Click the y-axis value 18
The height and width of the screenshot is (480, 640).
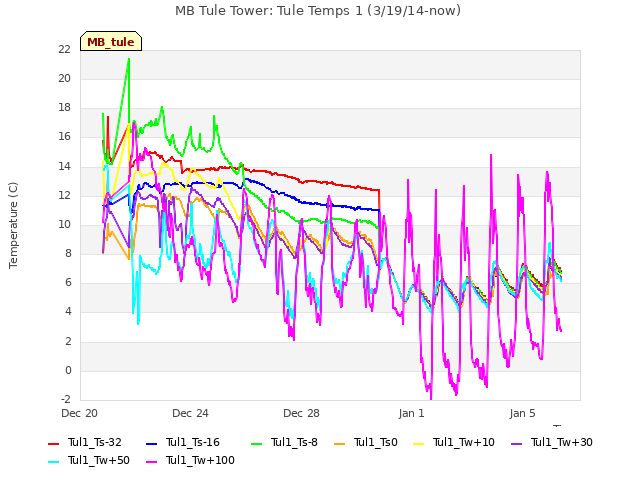(64, 107)
